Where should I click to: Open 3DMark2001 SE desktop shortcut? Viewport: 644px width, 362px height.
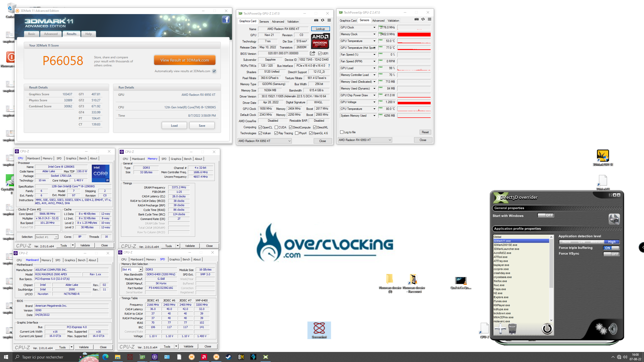603,158
